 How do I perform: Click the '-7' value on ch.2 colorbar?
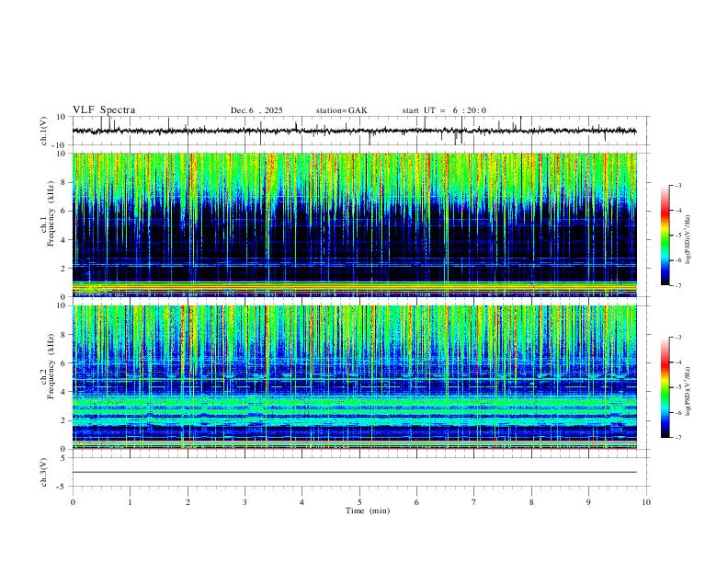pyautogui.click(x=677, y=437)
